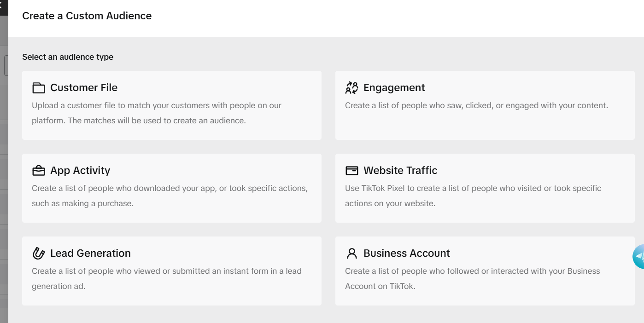Close the panel with the X icon
Viewport: 644px width, 323px height.
pos(1,6)
